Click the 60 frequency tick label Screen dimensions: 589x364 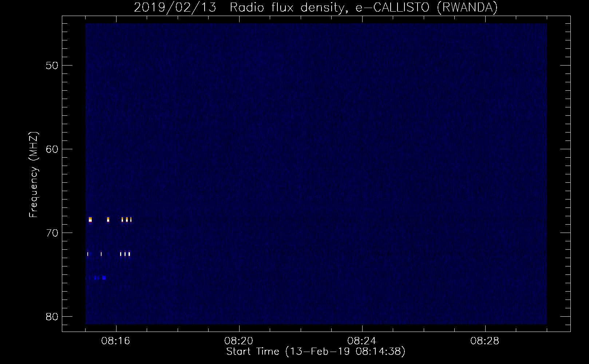52,149
